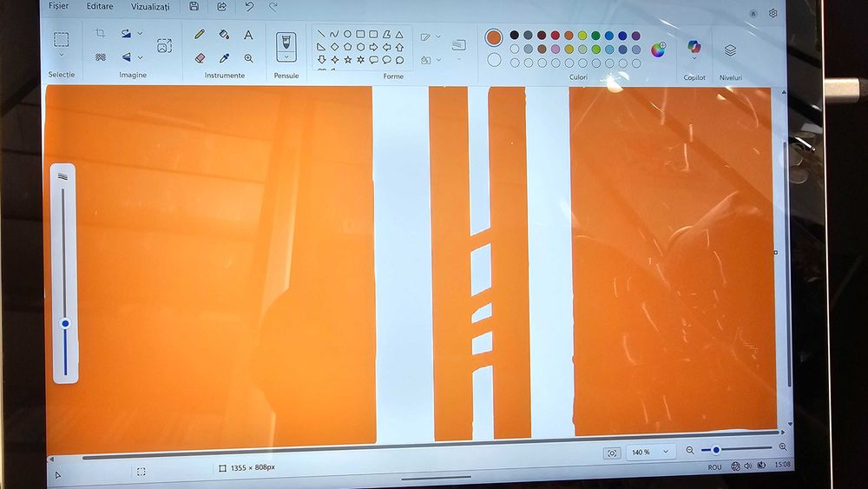
Task: Click the brush size slider handle
Action: tap(65, 323)
